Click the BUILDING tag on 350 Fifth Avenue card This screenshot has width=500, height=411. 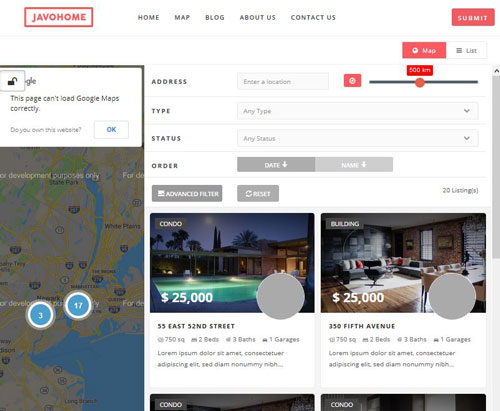pyautogui.click(x=345, y=224)
